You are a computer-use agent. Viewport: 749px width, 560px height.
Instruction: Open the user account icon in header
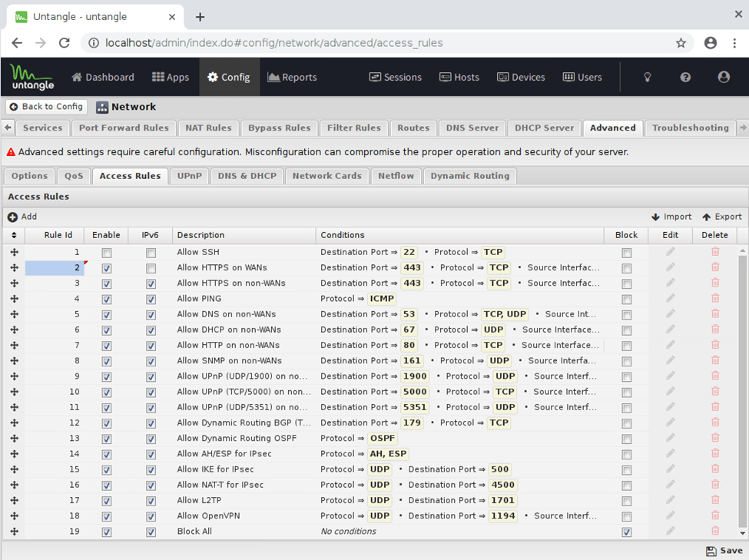coord(723,77)
